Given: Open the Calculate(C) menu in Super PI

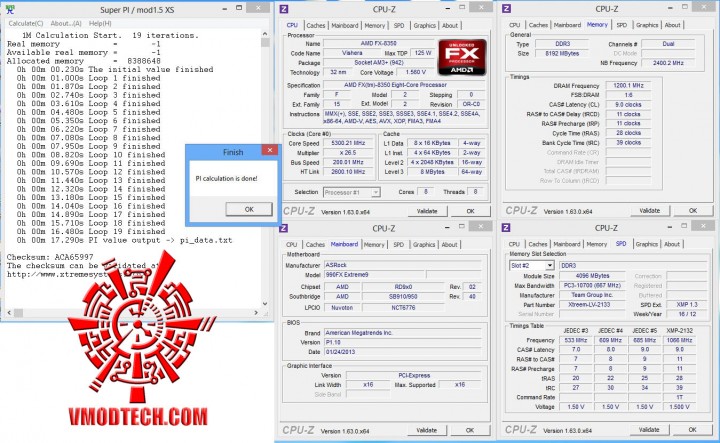Looking at the screenshot, I should [x=26, y=23].
